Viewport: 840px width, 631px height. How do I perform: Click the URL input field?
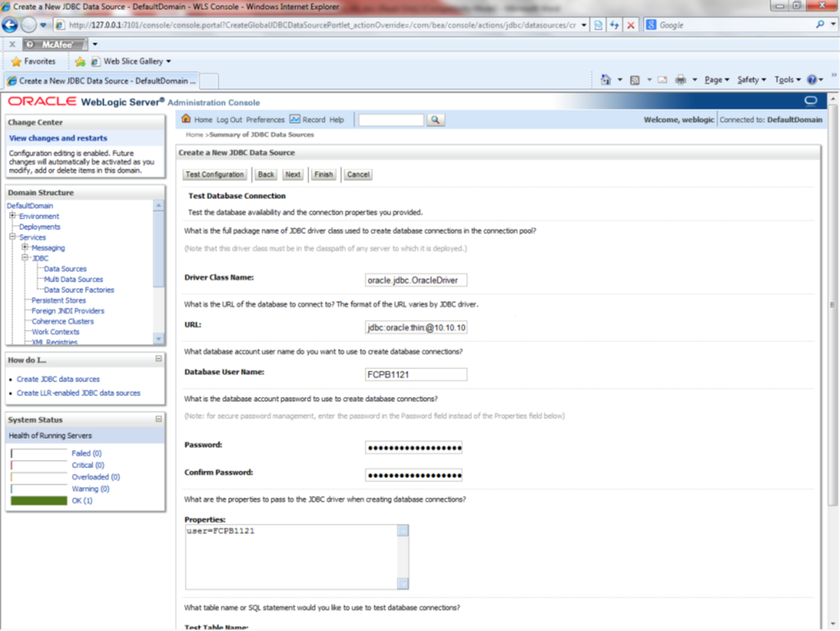point(416,327)
